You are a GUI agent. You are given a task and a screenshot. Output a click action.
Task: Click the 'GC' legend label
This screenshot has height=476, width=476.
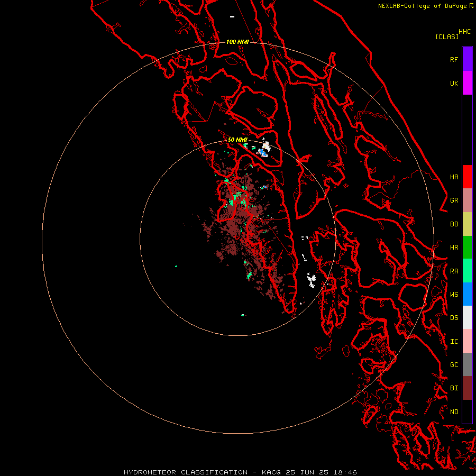[454, 365]
